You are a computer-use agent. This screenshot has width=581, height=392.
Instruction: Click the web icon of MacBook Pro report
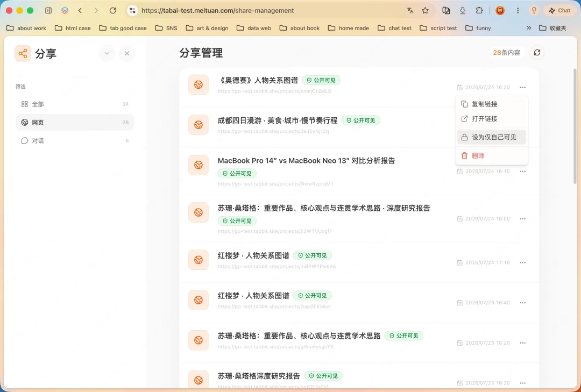coord(198,165)
